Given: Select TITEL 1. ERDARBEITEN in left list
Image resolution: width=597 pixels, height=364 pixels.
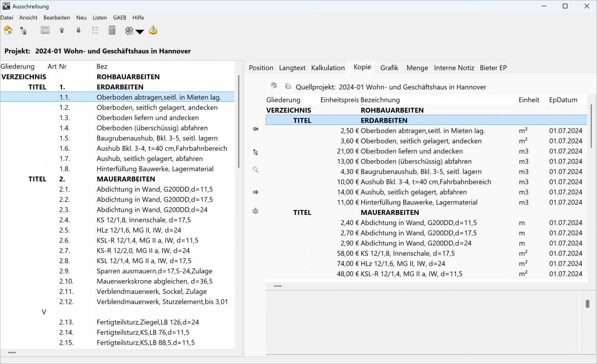Looking at the screenshot, I should point(117,87).
